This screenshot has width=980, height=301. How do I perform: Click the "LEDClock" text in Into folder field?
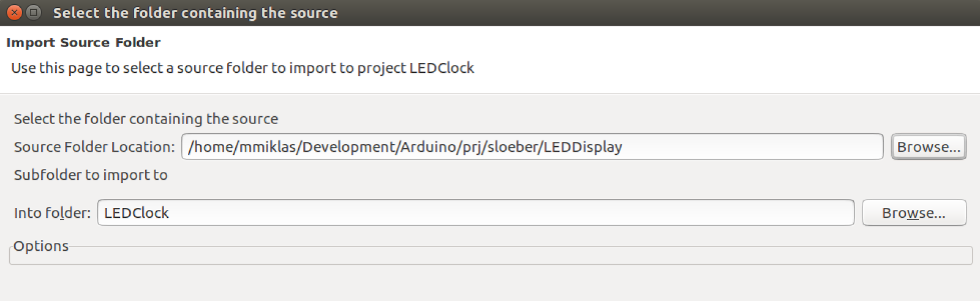pyautogui.click(x=137, y=213)
